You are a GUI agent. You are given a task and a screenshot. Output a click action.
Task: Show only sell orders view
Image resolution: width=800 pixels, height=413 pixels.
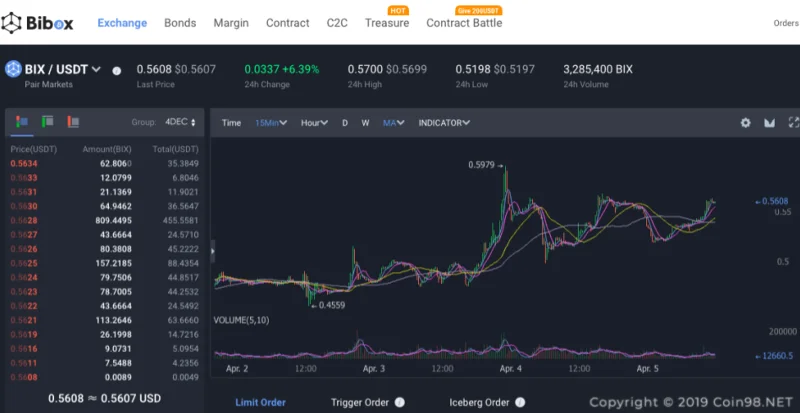coord(73,122)
